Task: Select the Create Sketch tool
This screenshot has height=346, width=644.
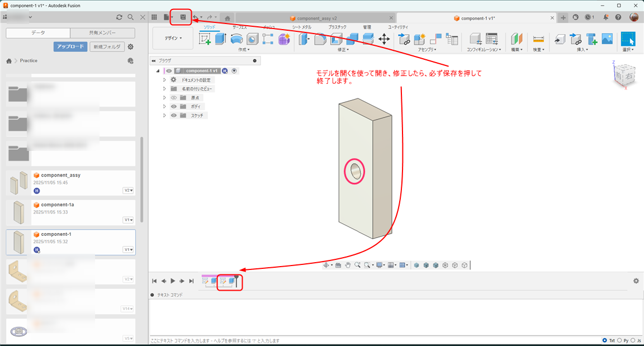Action: [x=205, y=39]
